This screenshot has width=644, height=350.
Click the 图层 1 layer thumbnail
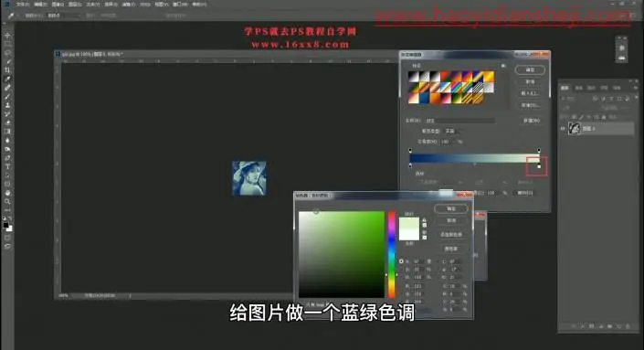[575, 129]
